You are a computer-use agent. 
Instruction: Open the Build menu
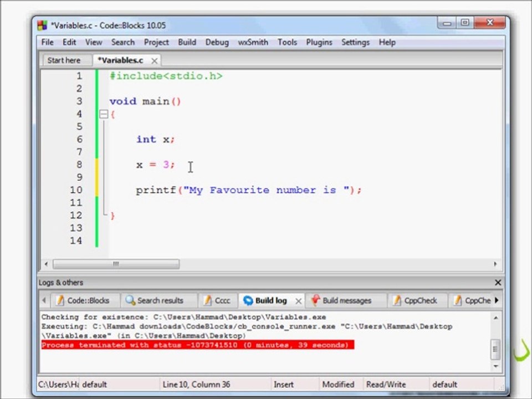(x=187, y=43)
